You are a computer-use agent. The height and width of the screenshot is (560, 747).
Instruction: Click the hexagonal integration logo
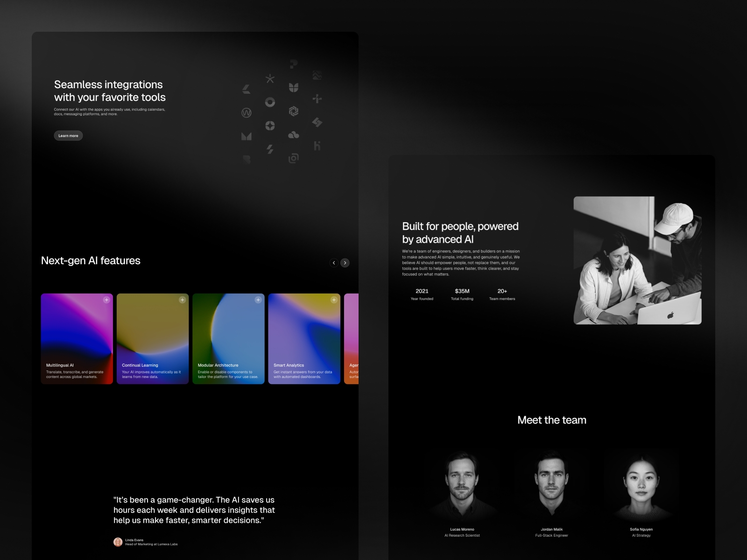coord(293,111)
